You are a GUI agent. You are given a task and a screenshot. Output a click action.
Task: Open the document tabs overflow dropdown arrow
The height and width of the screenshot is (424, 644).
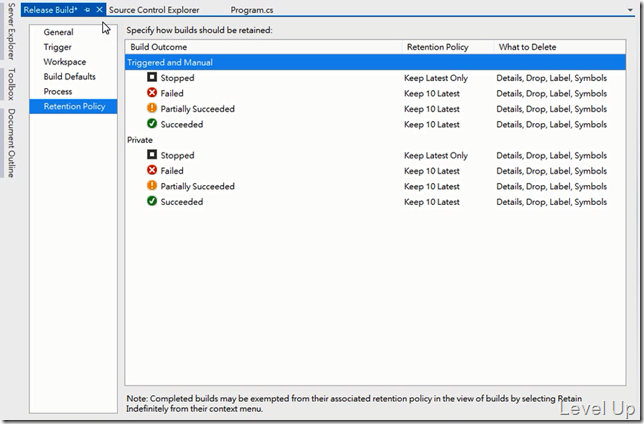click(x=630, y=10)
